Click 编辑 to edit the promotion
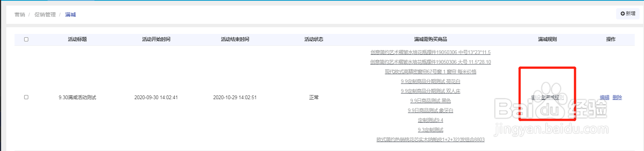Image resolution: width=644 pixels, height=151 pixels. pos(605,97)
